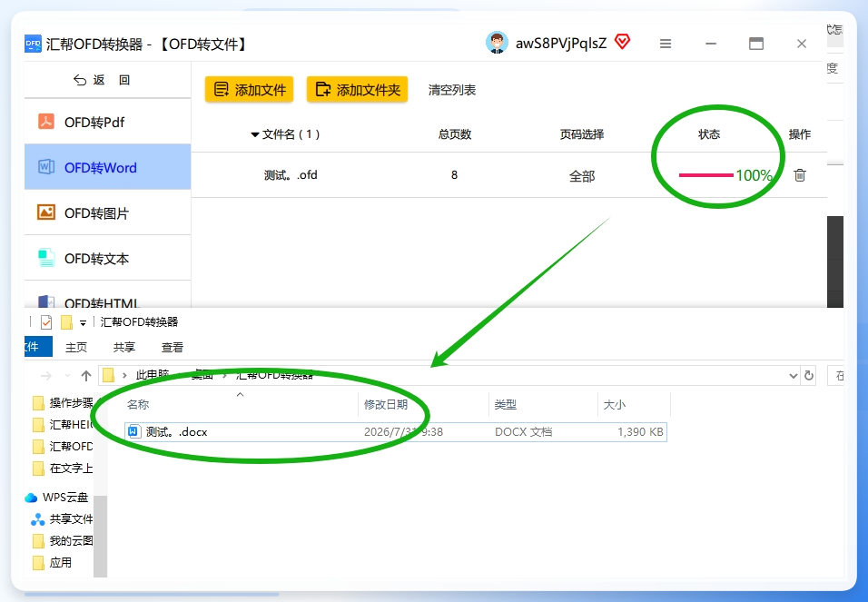Select the OFD转文本 sidebar option
The image size is (868, 602).
[x=107, y=258]
